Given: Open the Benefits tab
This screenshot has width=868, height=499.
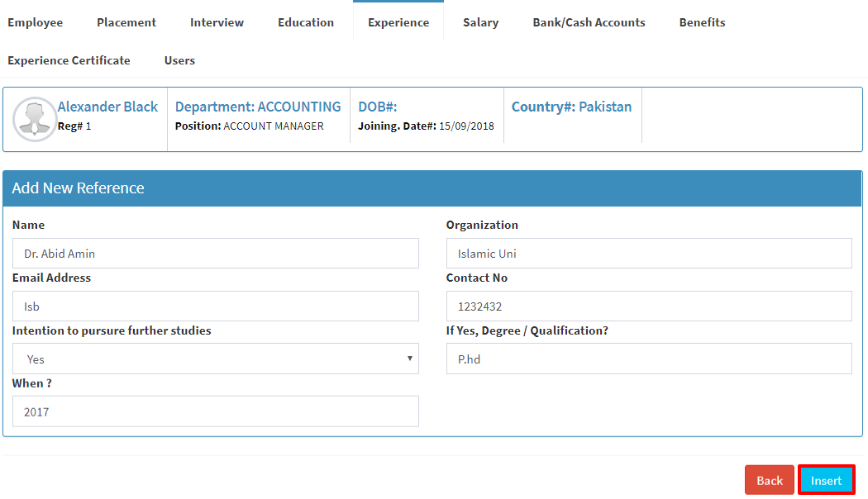Looking at the screenshot, I should click(702, 22).
